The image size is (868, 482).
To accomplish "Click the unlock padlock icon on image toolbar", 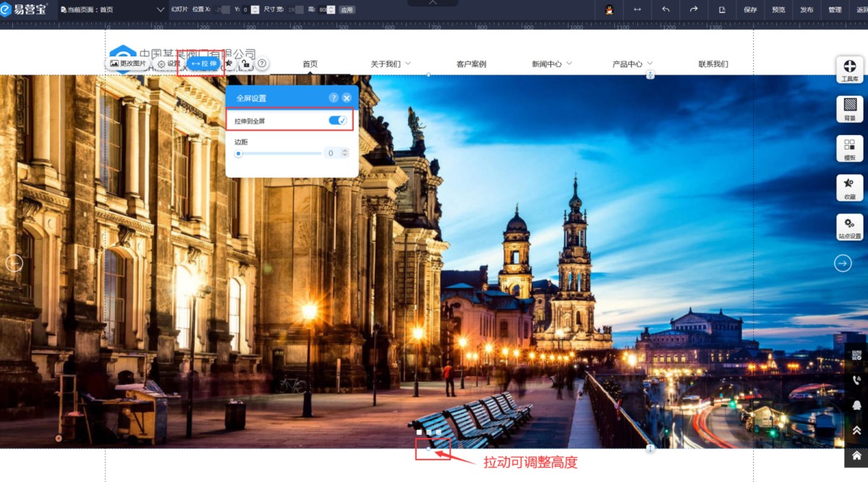I will pyautogui.click(x=246, y=64).
